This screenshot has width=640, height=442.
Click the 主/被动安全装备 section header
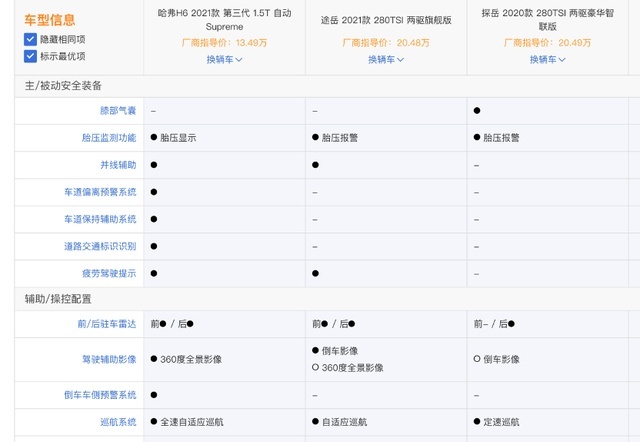pyautogui.click(x=63, y=86)
